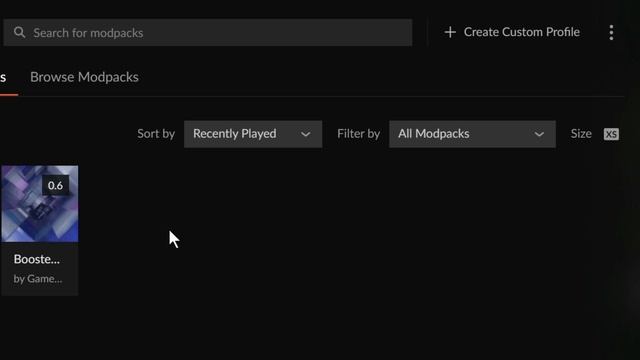Click the Filter by label

[x=358, y=134]
